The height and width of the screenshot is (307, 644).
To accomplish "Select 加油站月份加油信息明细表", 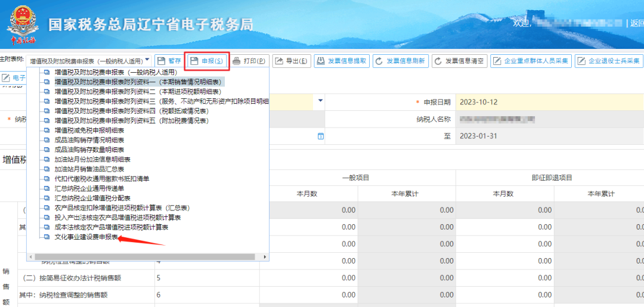I will (x=92, y=159).
